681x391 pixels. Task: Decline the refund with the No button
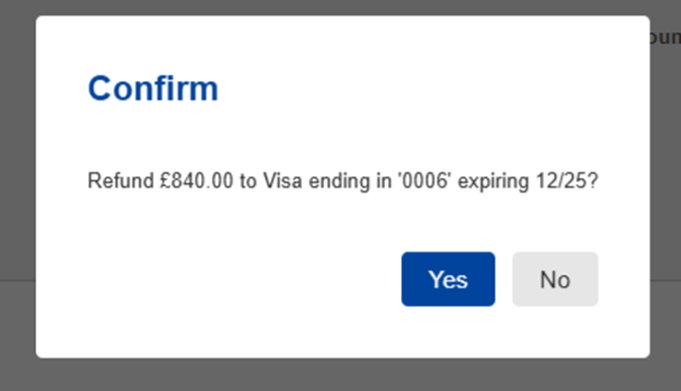555,279
